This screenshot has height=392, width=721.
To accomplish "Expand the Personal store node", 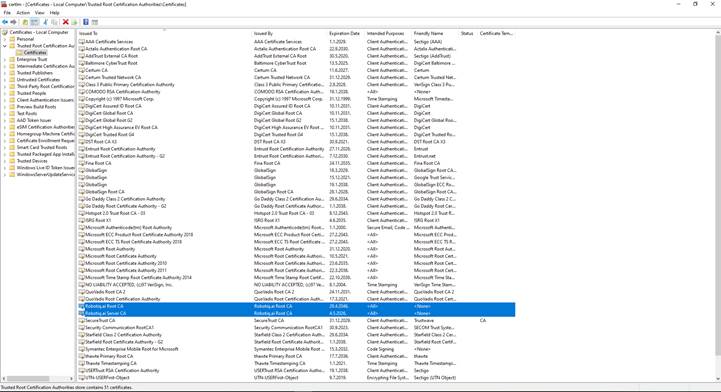I will tap(5, 39).
